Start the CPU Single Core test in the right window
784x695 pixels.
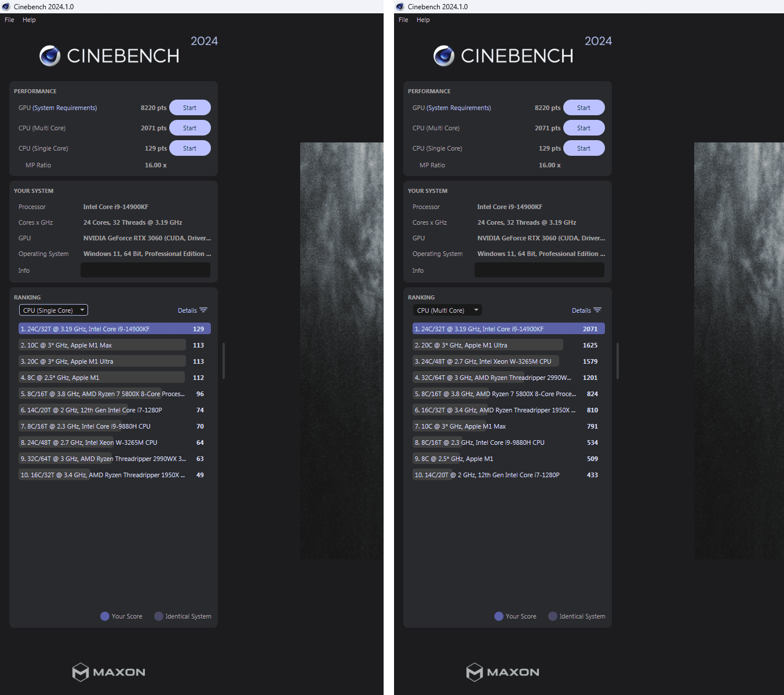click(584, 148)
